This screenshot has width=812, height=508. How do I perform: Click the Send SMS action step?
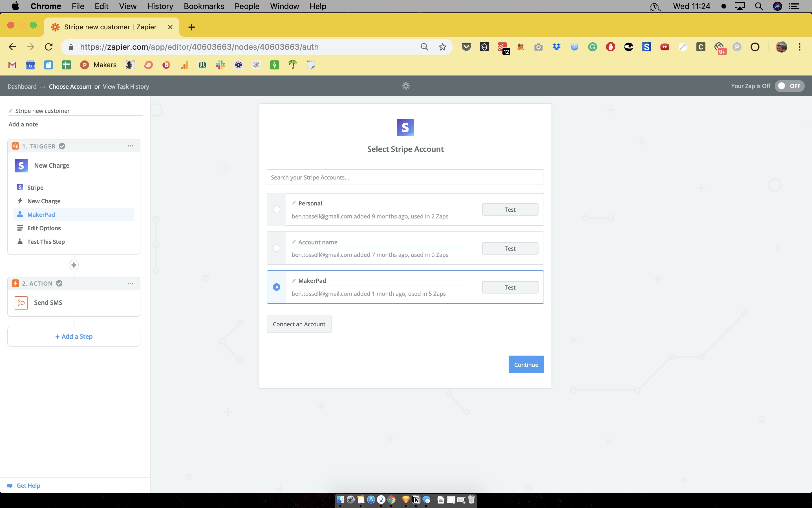coord(74,302)
